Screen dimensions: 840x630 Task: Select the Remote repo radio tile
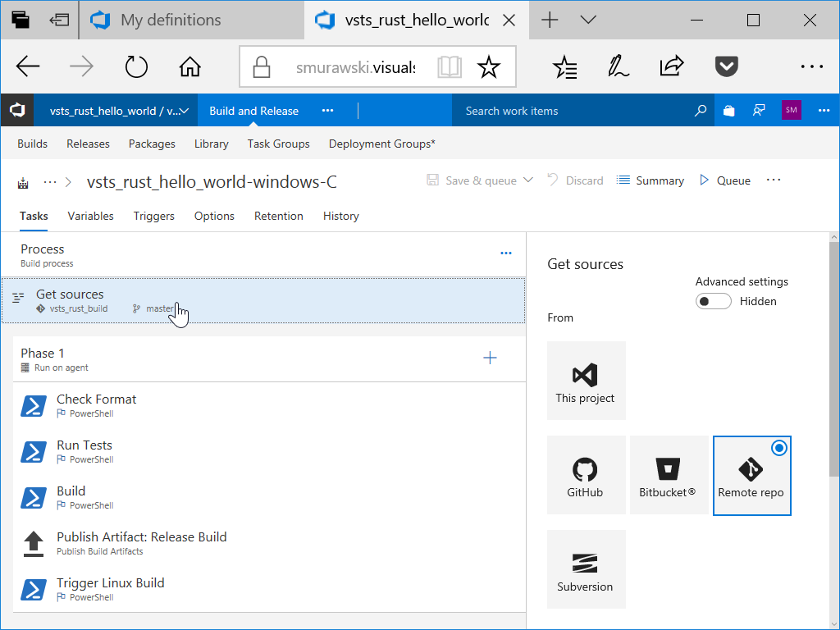(751, 475)
